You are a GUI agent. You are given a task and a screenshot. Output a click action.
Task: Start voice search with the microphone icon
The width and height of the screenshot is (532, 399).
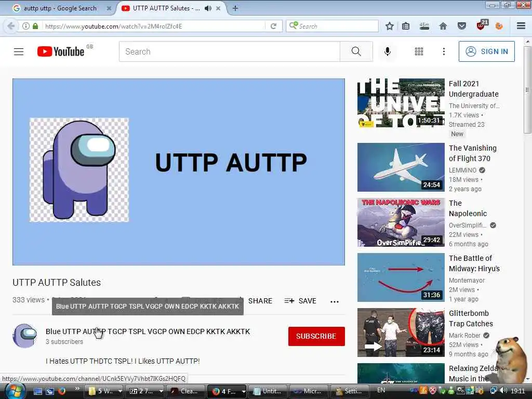coord(388,51)
